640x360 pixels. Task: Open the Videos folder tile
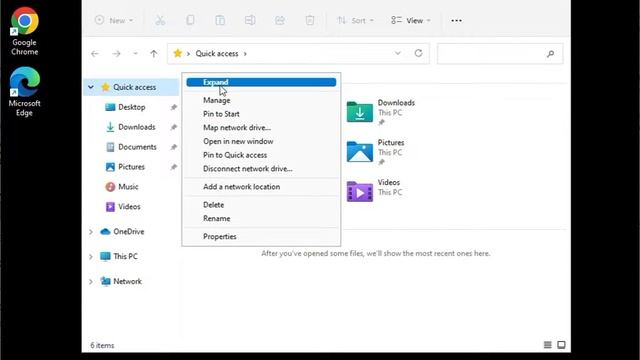[x=375, y=191]
